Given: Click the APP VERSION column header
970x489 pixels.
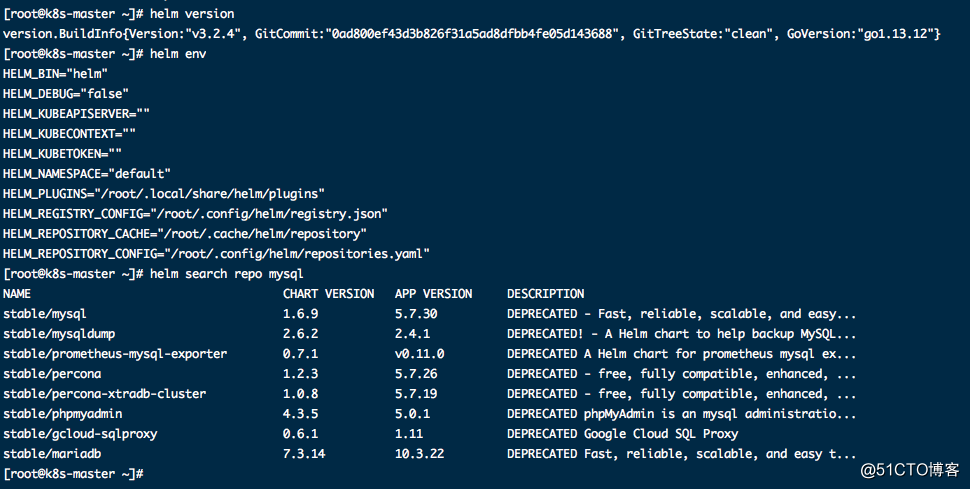Looking at the screenshot, I should 434,294.
